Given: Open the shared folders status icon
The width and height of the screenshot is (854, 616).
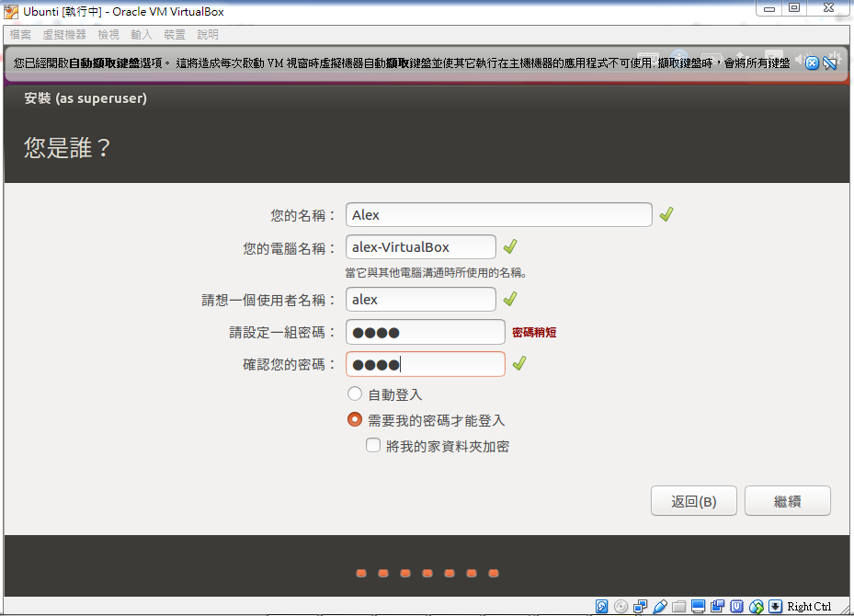Looking at the screenshot, I should point(678,606).
